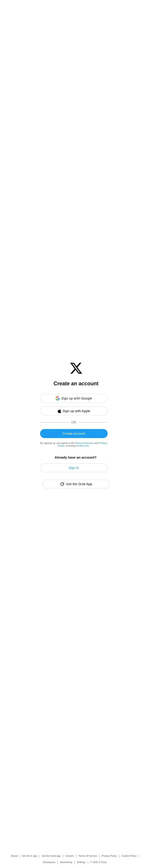Open Get the Grok App button
The width and height of the screenshot is (152, 868).
tap(76, 484)
